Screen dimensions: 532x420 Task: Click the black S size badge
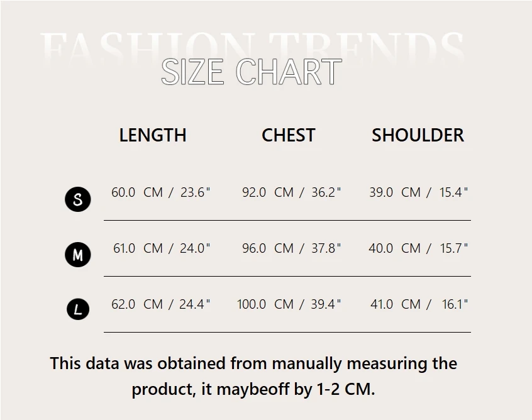pos(78,200)
